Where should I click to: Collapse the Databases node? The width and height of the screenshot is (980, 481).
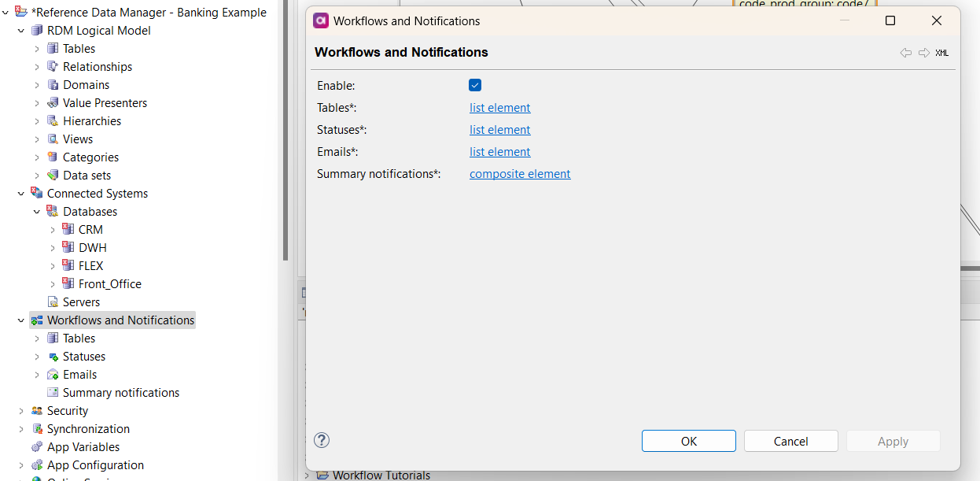(37, 211)
